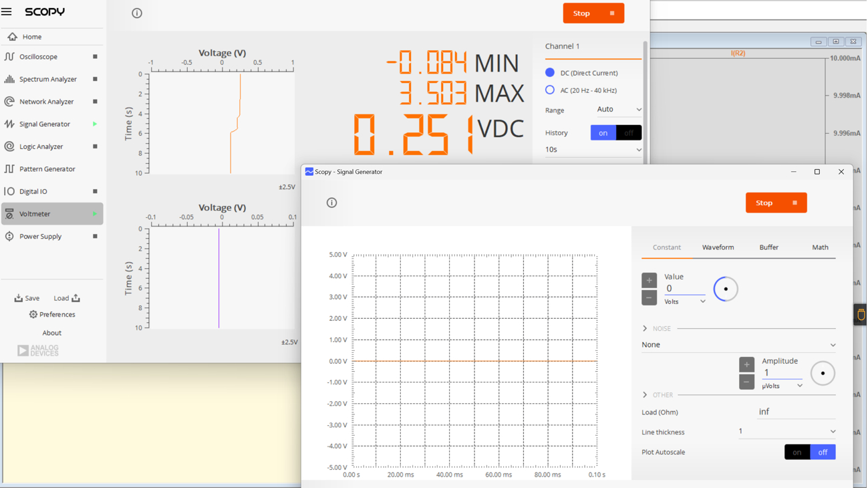
Task: Turn History off
Action: click(x=629, y=132)
